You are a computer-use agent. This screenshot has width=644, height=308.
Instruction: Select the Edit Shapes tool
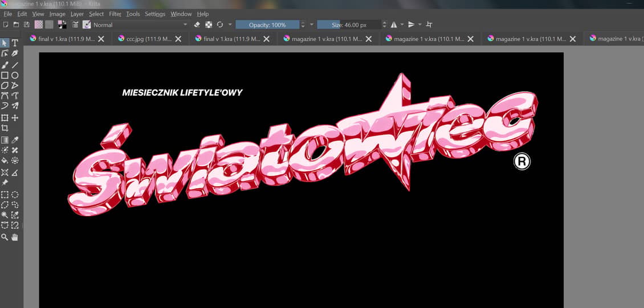(x=5, y=54)
